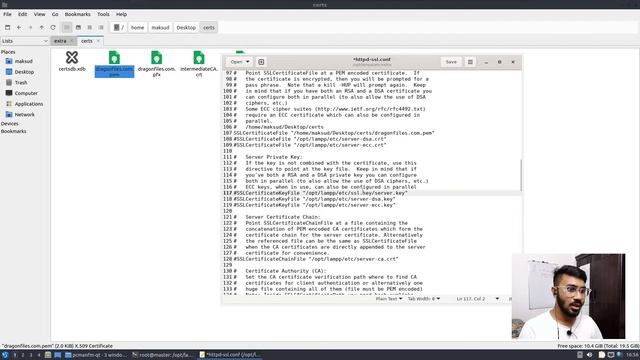This screenshot has height=360, width=640.
Task: Switch to workspace 3 in taskbar
Action: (31, 355)
